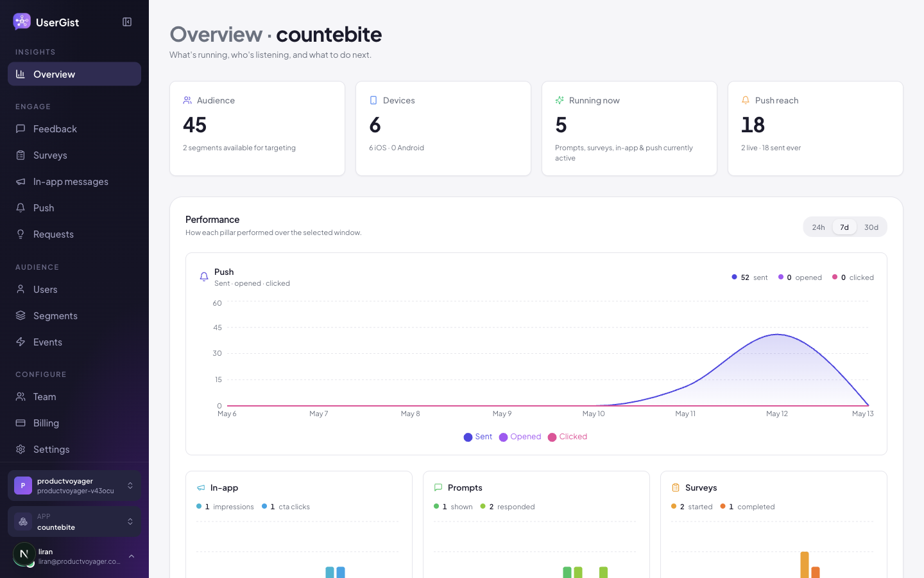Click liran's profile avatar

point(24,554)
